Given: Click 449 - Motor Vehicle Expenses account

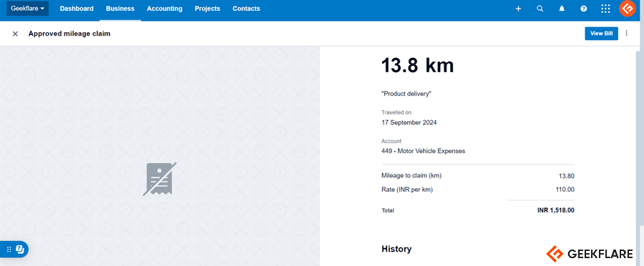Looking at the screenshot, I should pyautogui.click(x=423, y=151).
